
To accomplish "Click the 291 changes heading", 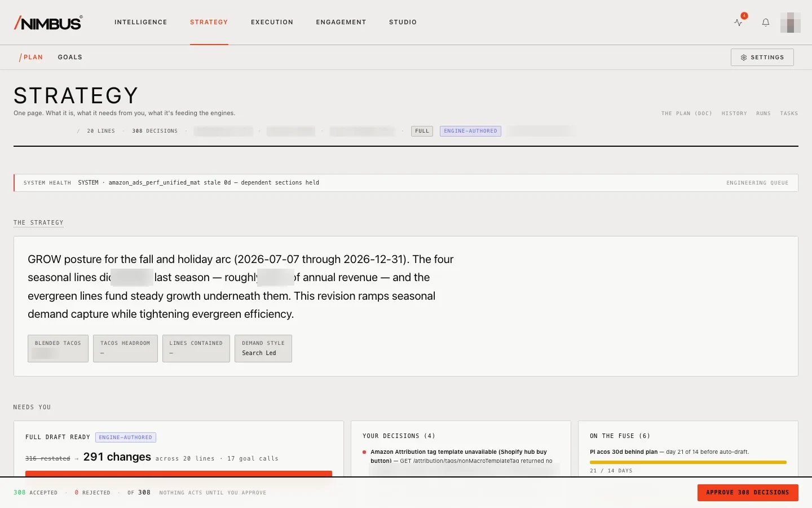I will pyautogui.click(x=117, y=457).
